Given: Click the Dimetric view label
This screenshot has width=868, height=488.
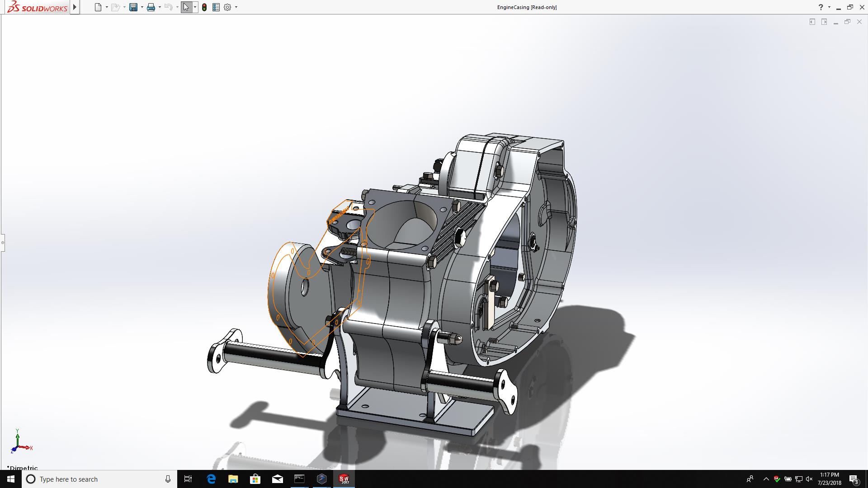Looking at the screenshot, I should (x=23, y=468).
